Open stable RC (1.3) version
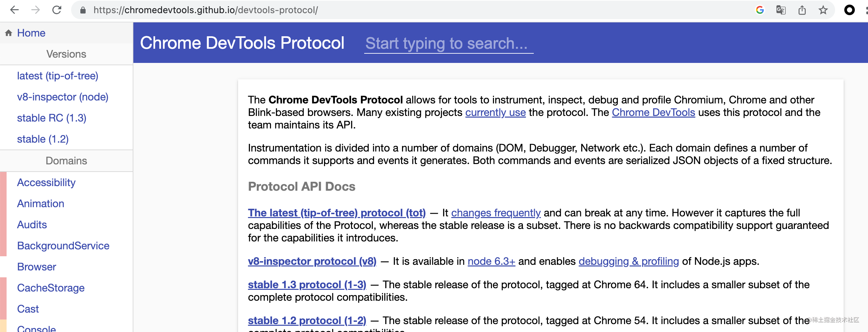The image size is (868, 332). [52, 118]
